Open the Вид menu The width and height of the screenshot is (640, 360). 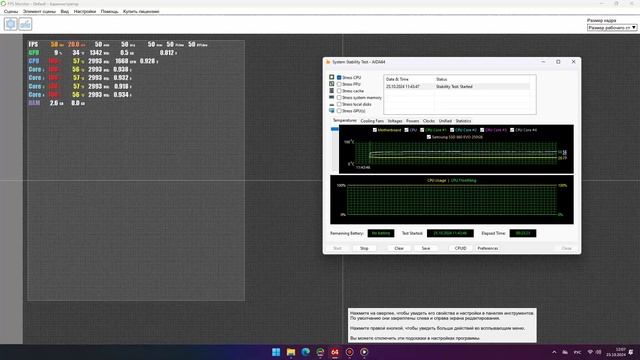point(64,11)
